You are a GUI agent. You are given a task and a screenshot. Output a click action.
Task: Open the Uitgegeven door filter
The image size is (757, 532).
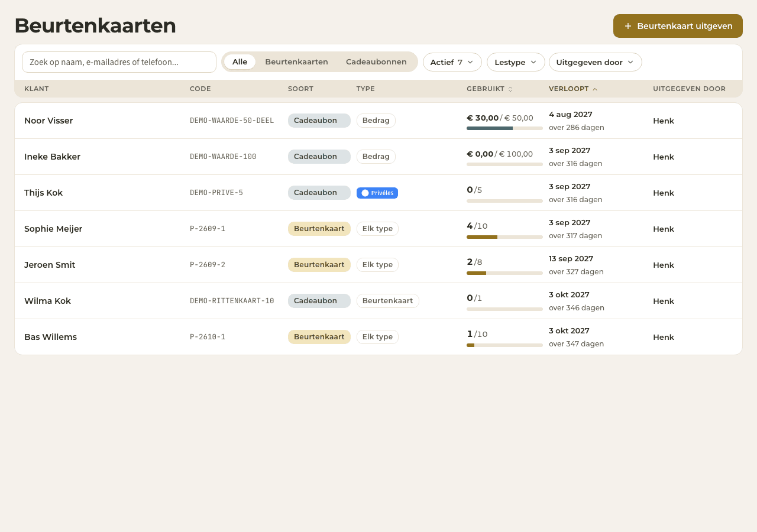tap(596, 62)
